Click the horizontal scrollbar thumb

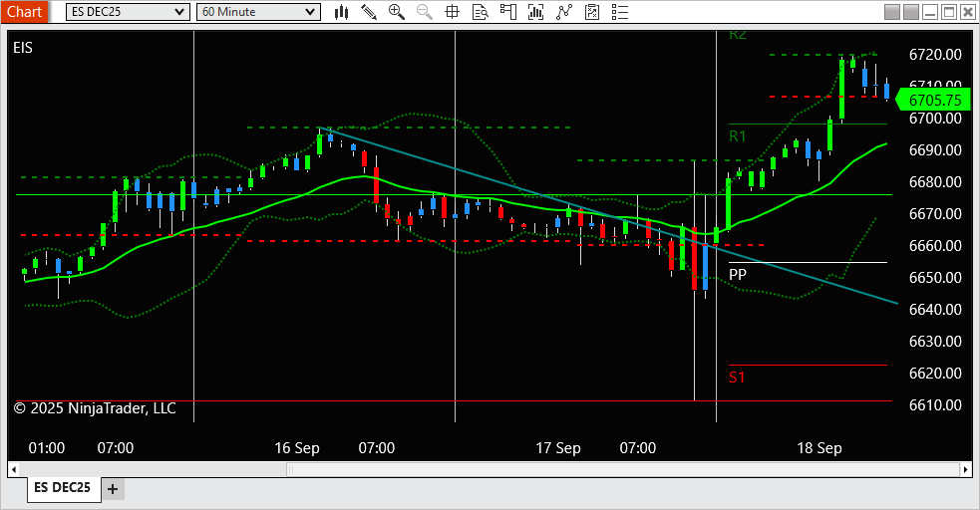(623, 469)
